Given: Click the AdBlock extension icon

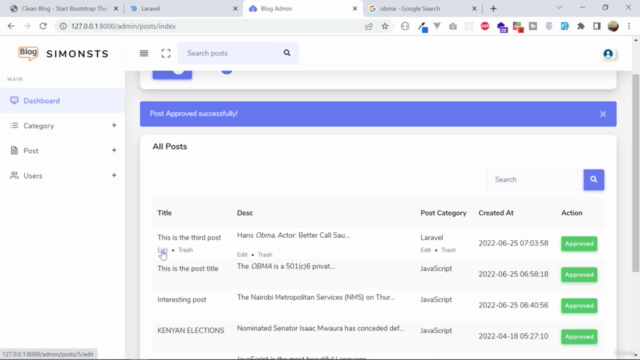Looking at the screenshot, I should click(x=485, y=26).
